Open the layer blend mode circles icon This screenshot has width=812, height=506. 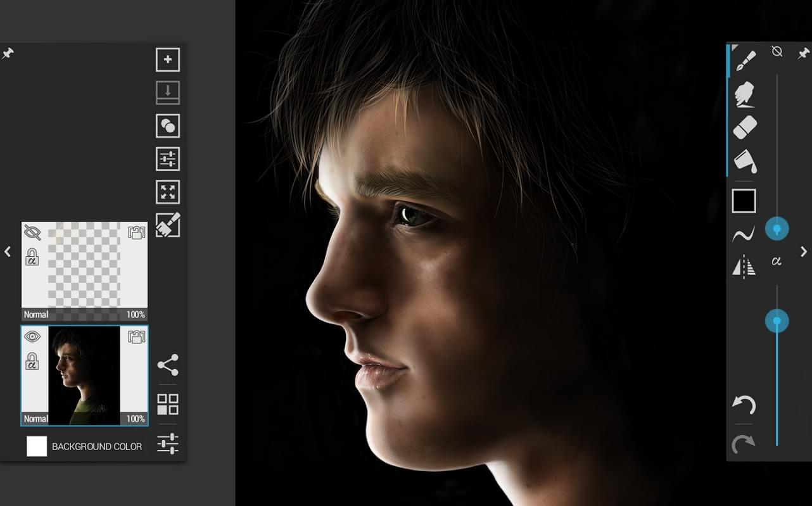[x=168, y=125]
